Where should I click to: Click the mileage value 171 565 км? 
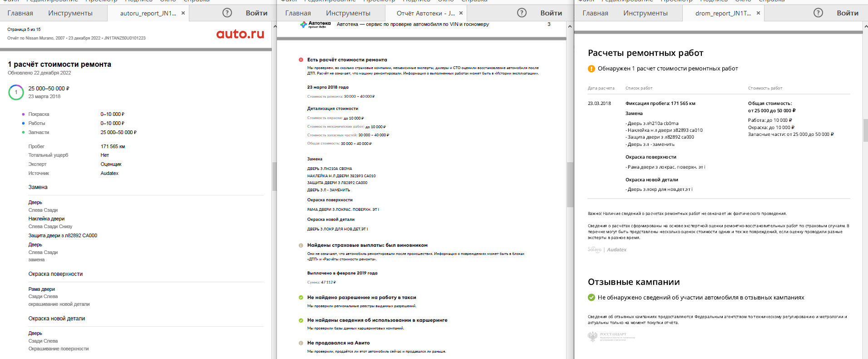(x=113, y=146)
